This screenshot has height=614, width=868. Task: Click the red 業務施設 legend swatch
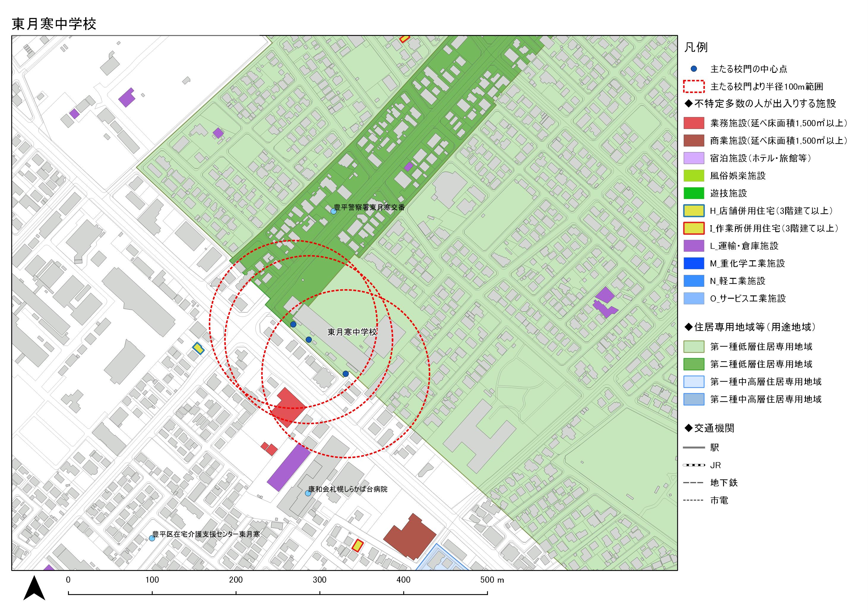[694, 123]
